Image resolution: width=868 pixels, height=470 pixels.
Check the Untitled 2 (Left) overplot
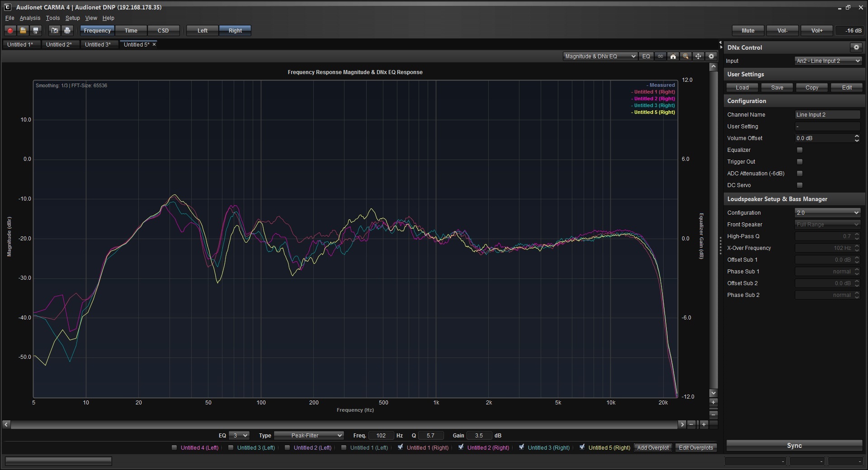pos(288,448)
